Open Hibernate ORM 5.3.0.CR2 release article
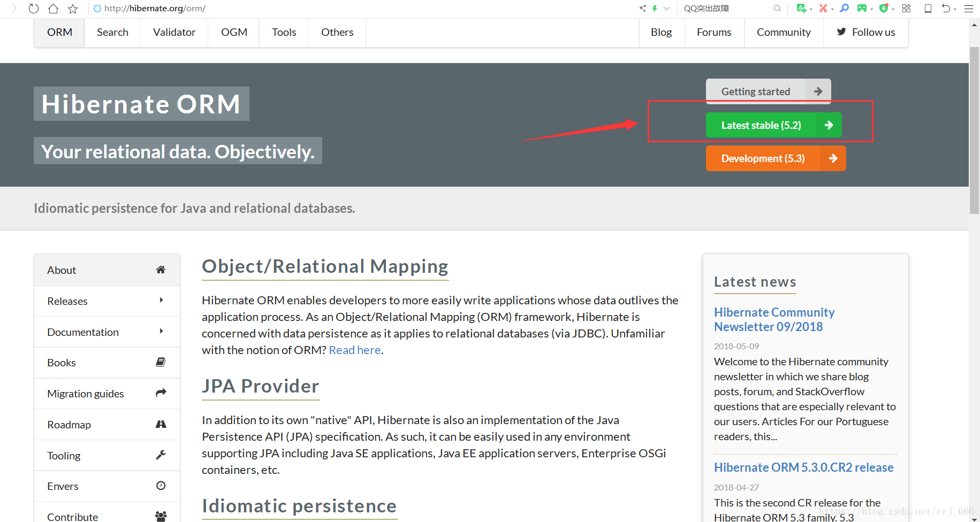The image size is (980, 522). (x=803, y=467)
